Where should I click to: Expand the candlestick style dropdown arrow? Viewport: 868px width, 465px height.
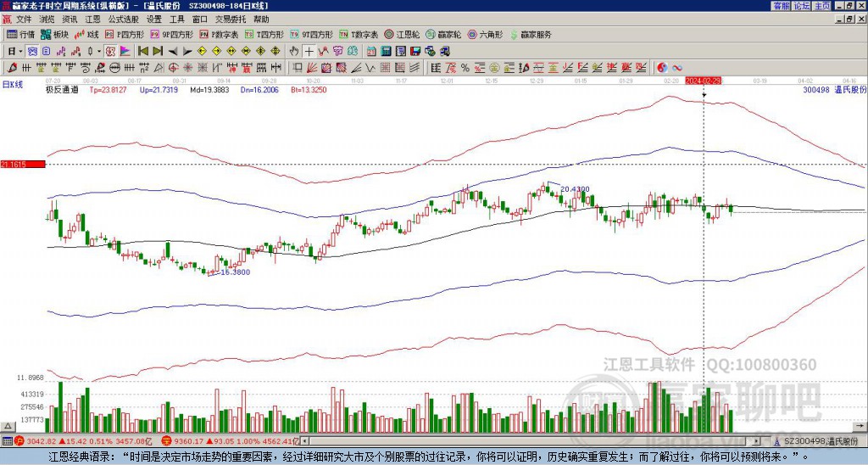[99, 51]
